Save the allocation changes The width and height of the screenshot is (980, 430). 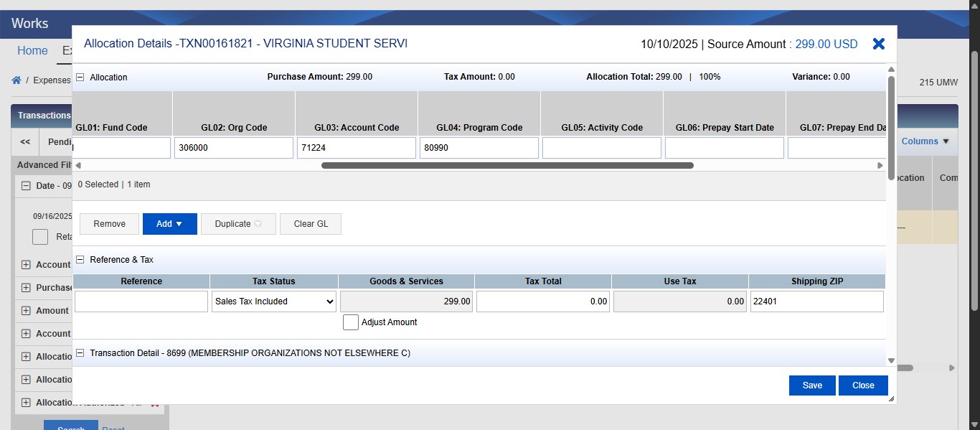pos(811,385)
